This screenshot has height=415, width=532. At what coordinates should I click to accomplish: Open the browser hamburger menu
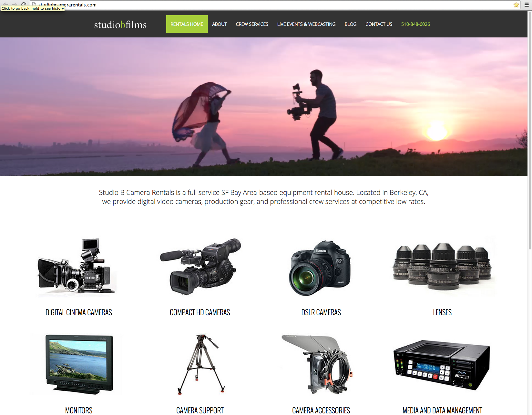[x=527, y=5]
